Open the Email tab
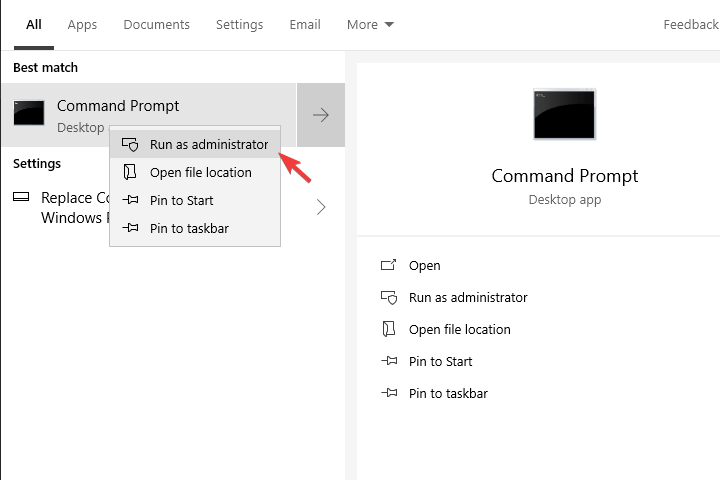Viewport: 720px width, 480px height. (305, 24)
